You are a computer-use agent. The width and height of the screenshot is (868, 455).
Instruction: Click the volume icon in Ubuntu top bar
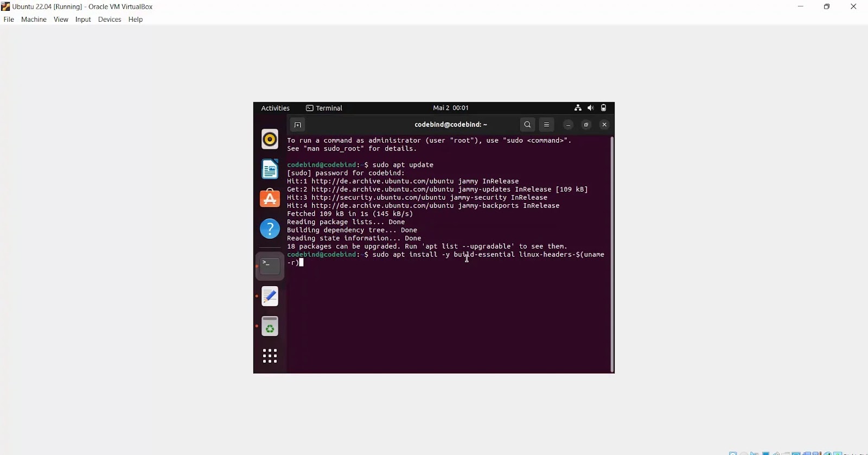(x=591, y=108)
